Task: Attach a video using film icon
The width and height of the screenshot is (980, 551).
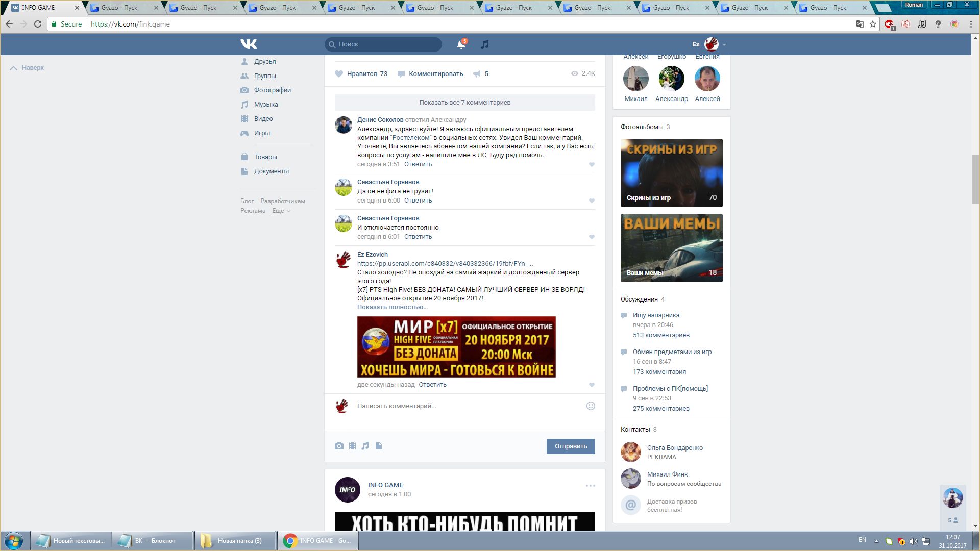Action: pos(352,446)
